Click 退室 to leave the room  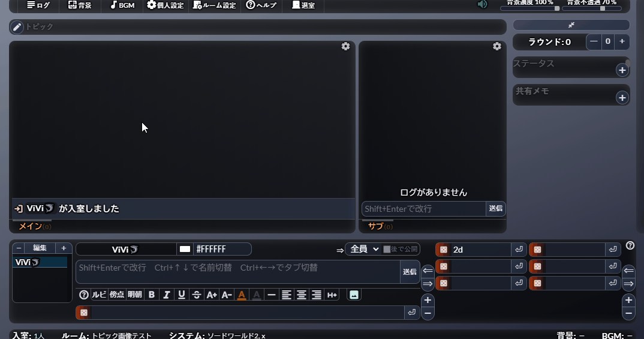(x=303, y=5)
